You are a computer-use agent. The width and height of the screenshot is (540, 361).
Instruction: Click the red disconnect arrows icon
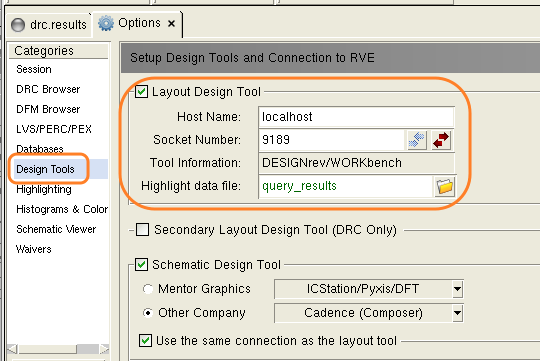(441, 140)
